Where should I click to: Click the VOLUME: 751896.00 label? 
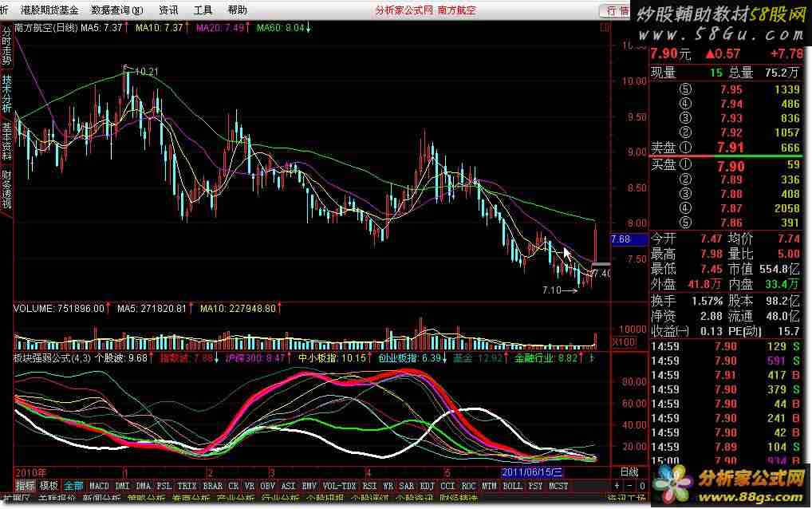[x=59, y=308]
